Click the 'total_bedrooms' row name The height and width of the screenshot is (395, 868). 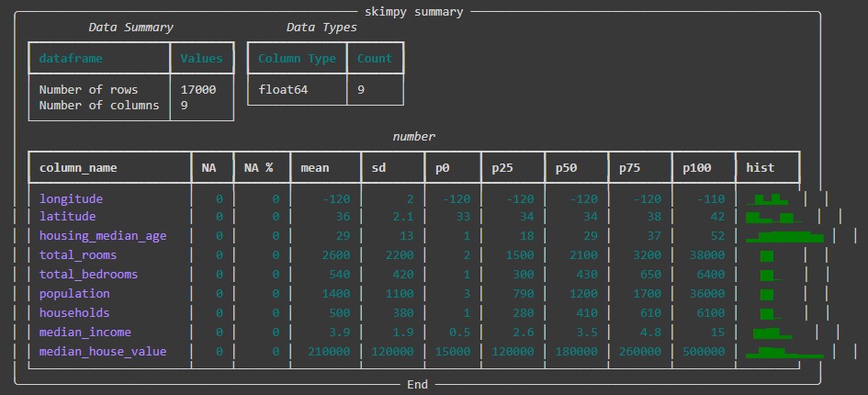coord(88,275)
